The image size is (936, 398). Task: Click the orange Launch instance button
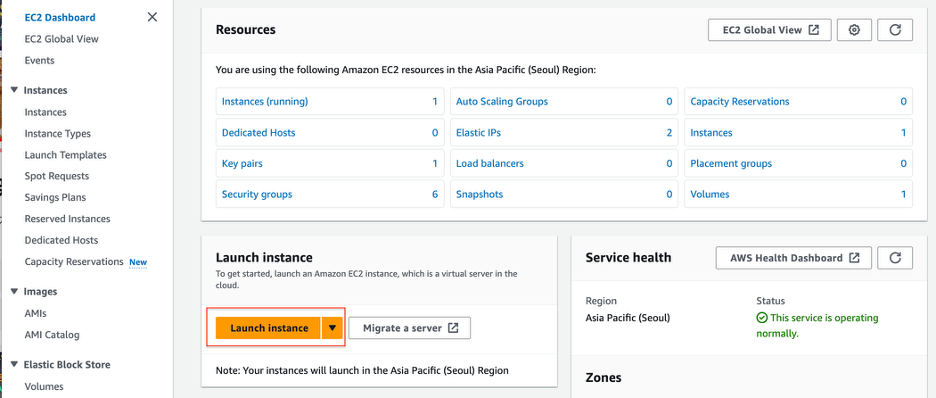coord(269,328)
